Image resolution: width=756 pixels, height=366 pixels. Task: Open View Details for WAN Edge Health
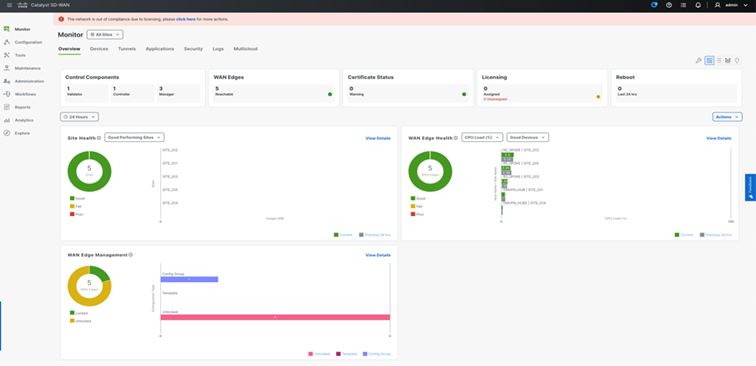pyautogui.click(x=719, y=138)
